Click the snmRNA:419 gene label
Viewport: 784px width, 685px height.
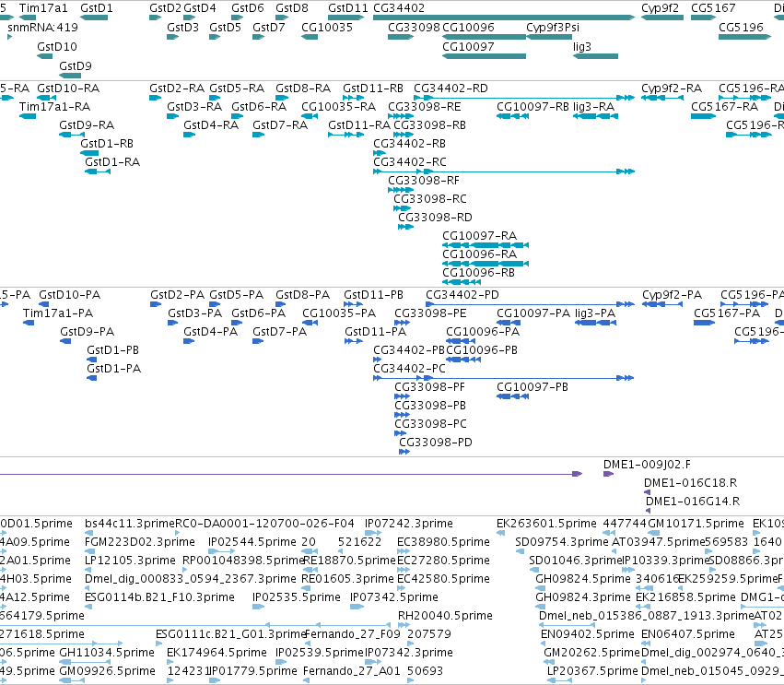click(x=43, y=27)
